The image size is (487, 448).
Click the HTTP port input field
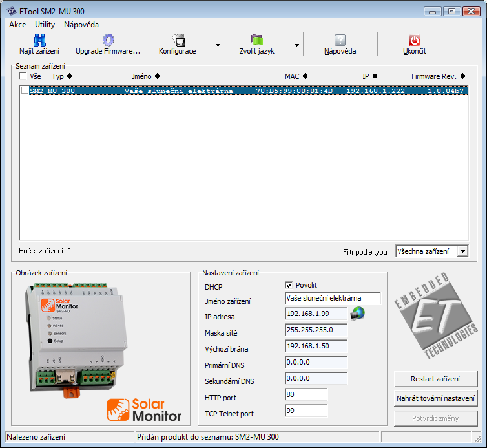[x=306, y=394]
